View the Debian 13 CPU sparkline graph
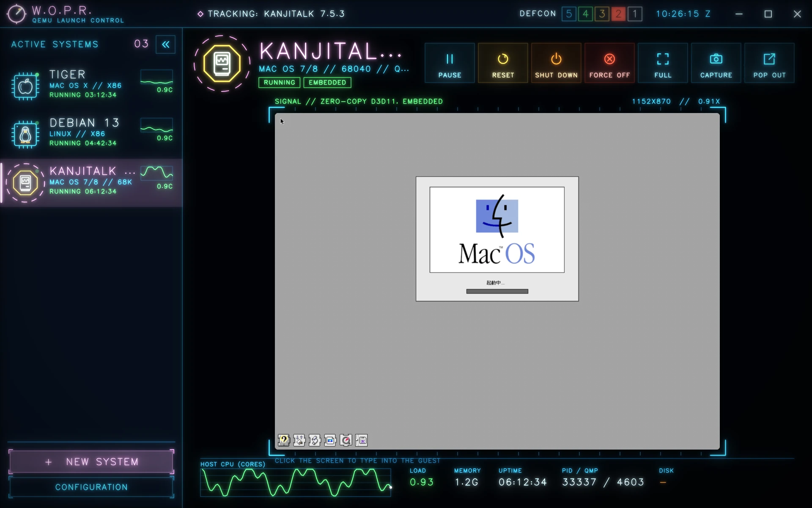The image size is (812, 508). point(156,125)
